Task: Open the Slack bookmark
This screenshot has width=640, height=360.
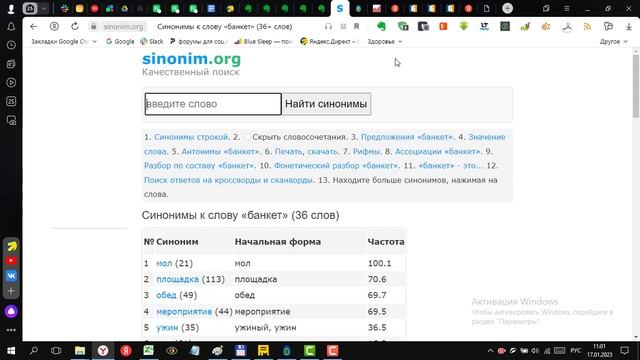Action: click(152, 42)
